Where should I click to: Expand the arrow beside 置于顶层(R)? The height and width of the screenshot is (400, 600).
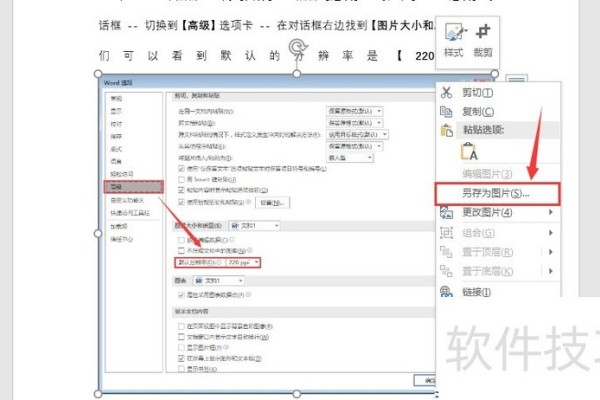click(551, 252)
